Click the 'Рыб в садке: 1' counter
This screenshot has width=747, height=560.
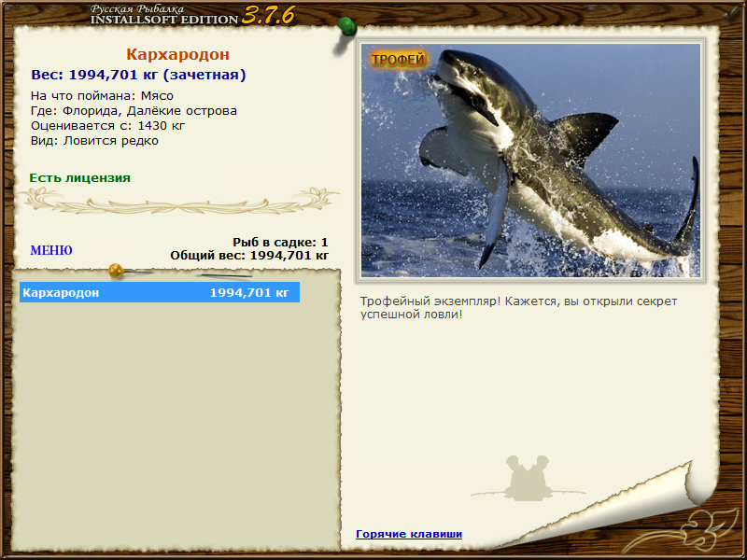[280, 242]
